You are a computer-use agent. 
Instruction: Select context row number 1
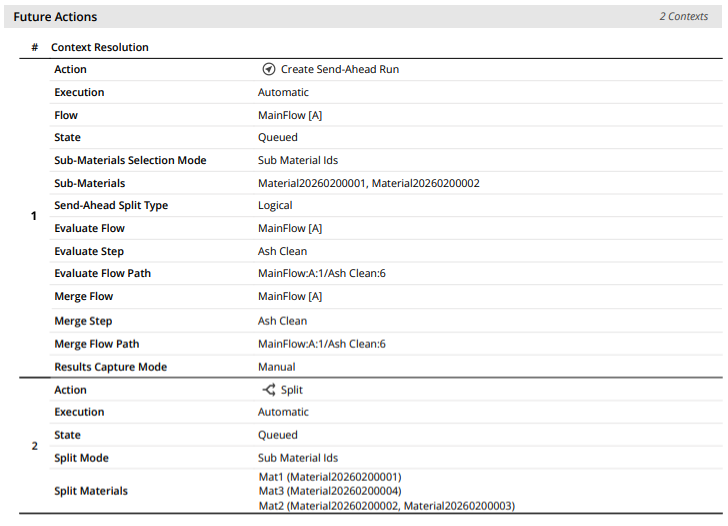(x=33, y=216)
